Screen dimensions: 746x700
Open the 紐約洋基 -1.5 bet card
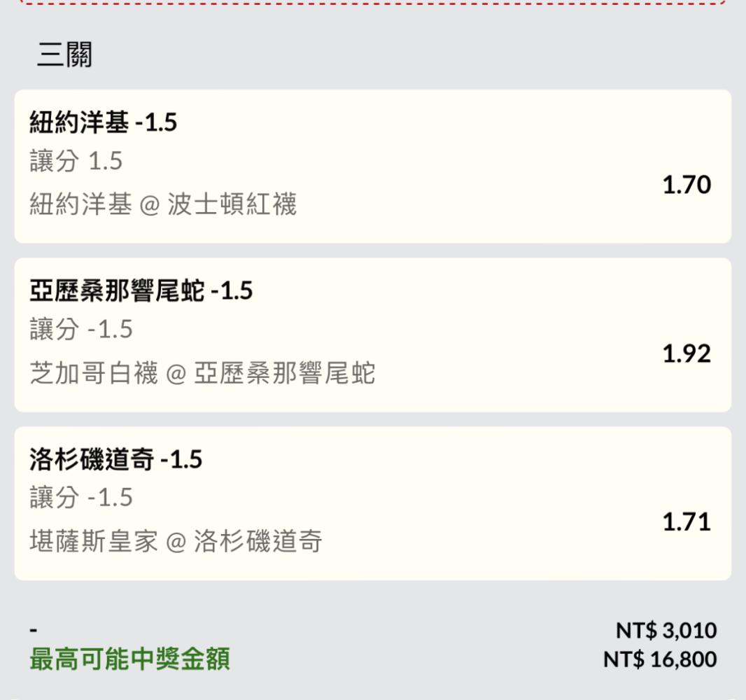coord(372,166)
